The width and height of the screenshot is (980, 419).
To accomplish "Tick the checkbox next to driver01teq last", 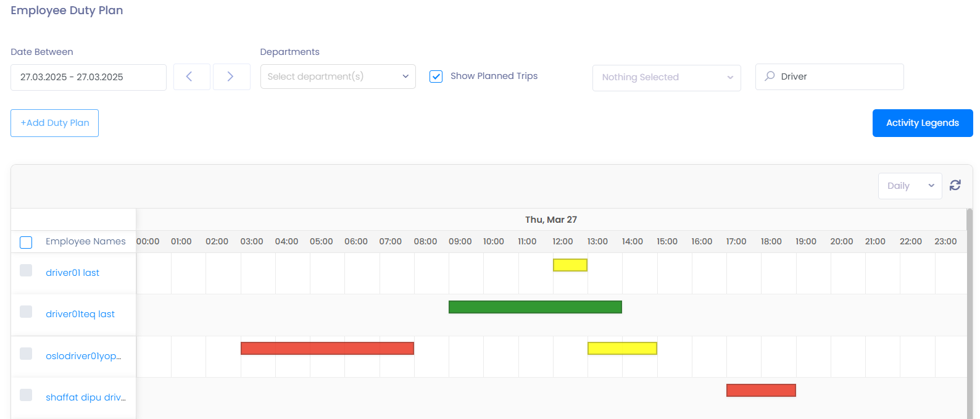I will tap(26, 312).
